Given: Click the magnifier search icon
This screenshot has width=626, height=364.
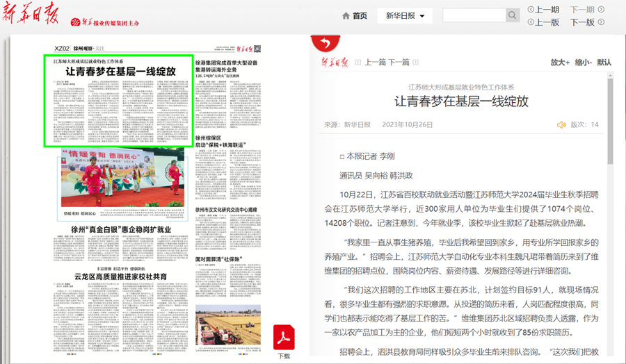Looking at the screenshot, I should point(513,15).
